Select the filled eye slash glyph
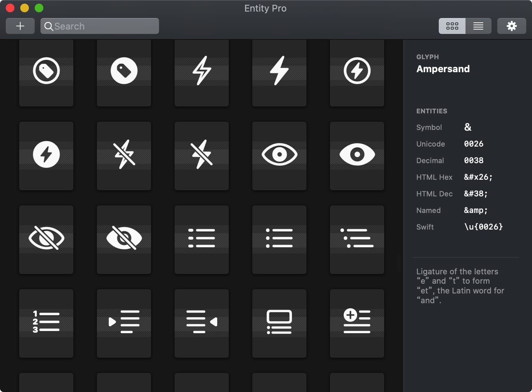 pyautogui.click(x=124, y=239)
